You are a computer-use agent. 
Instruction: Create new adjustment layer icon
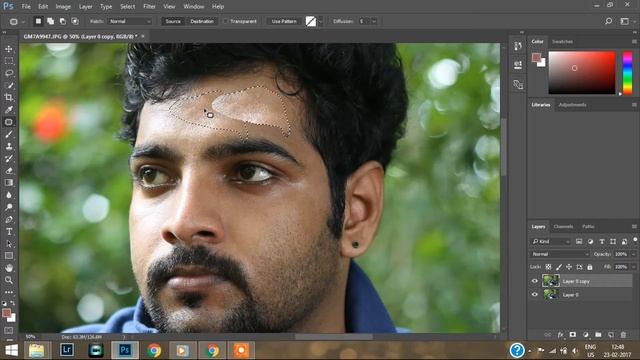coord(585,335)
